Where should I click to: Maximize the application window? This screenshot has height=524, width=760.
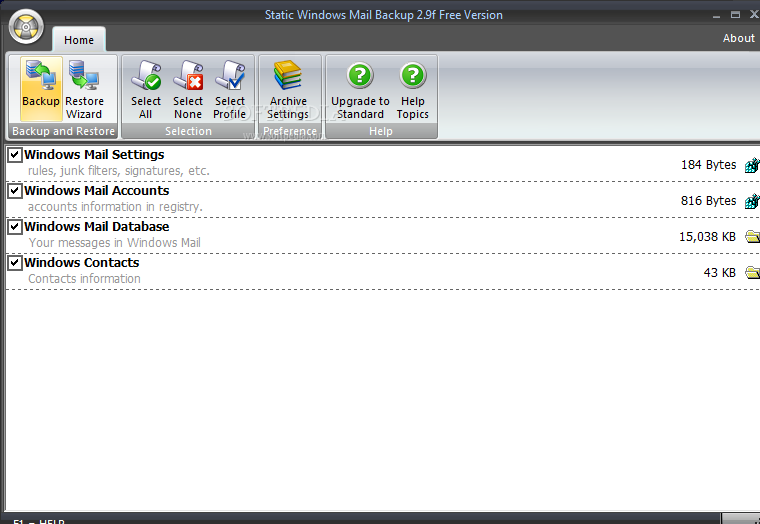pyautogui.click(x=735, y=15)
